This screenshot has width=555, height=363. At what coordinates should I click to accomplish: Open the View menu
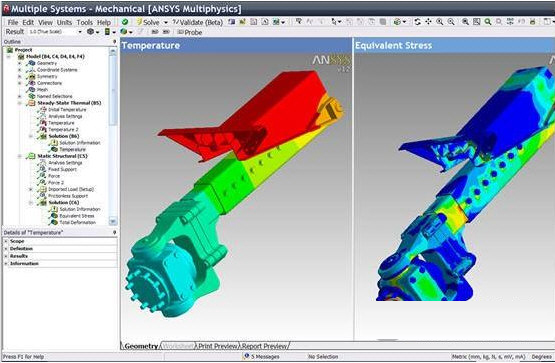(45, 22)
